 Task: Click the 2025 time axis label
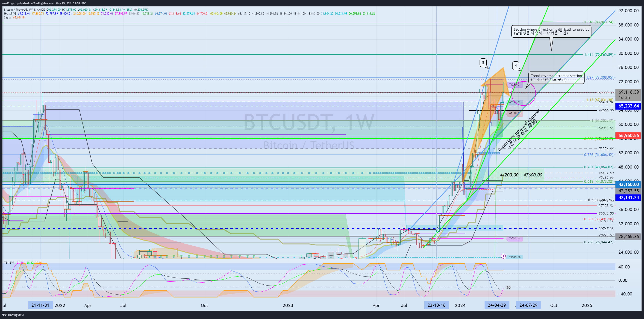point(587,305)
